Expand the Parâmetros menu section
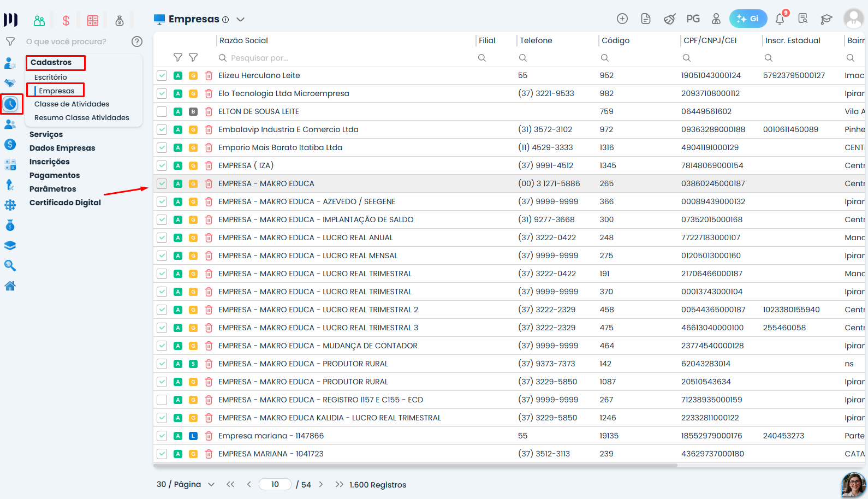This screenshot has height=499, width=868. (x=52, y=189)
